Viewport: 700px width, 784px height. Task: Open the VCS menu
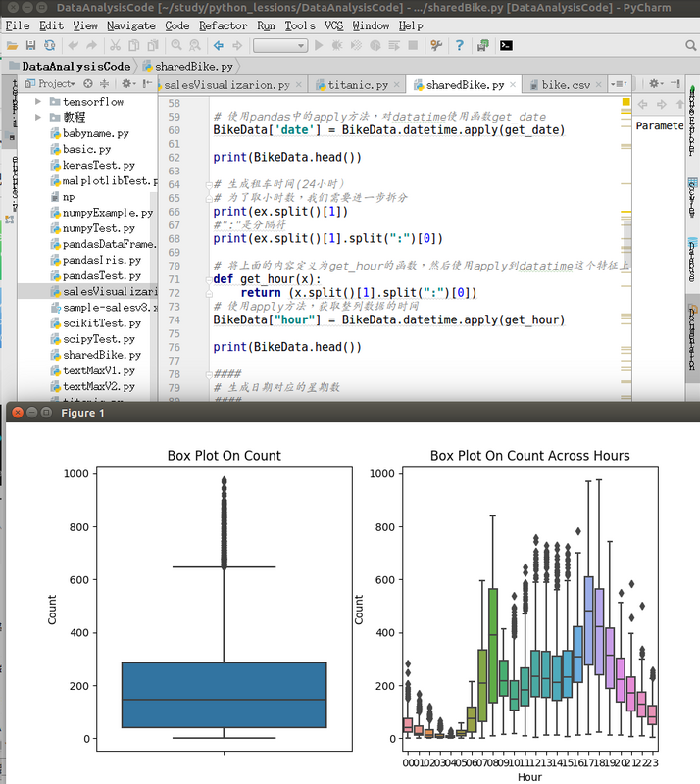[333, 25]
